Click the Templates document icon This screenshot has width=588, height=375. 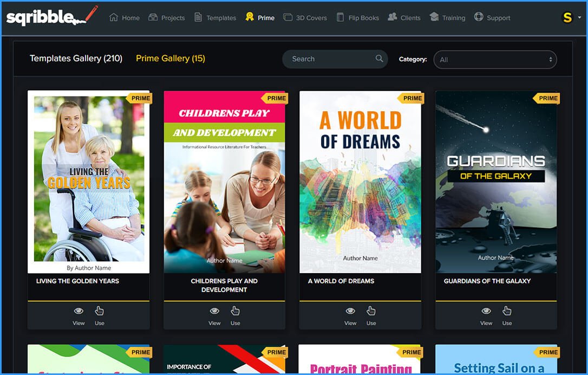pyautogui.click(x=198, y=17)
